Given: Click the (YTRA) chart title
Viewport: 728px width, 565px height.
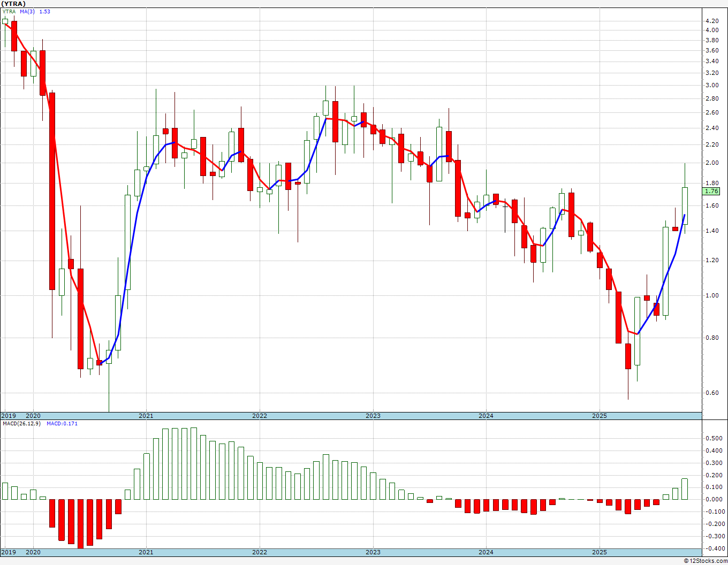Looking at the screenshot, I should pos(12,4).
